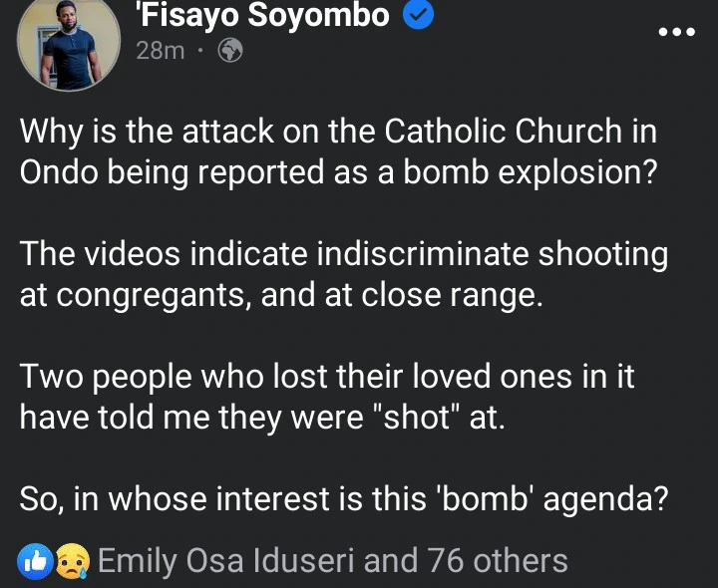Open the three-dot post options menu
Viewport: 718px width, 588px height.
[676, 32]
